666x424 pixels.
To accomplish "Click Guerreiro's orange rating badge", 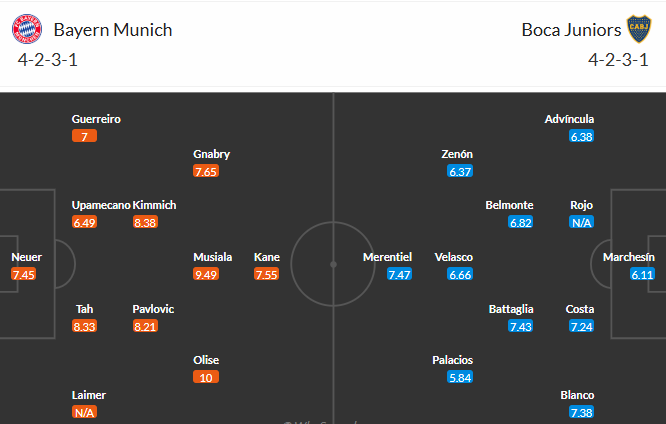I will tap(85, 136).
